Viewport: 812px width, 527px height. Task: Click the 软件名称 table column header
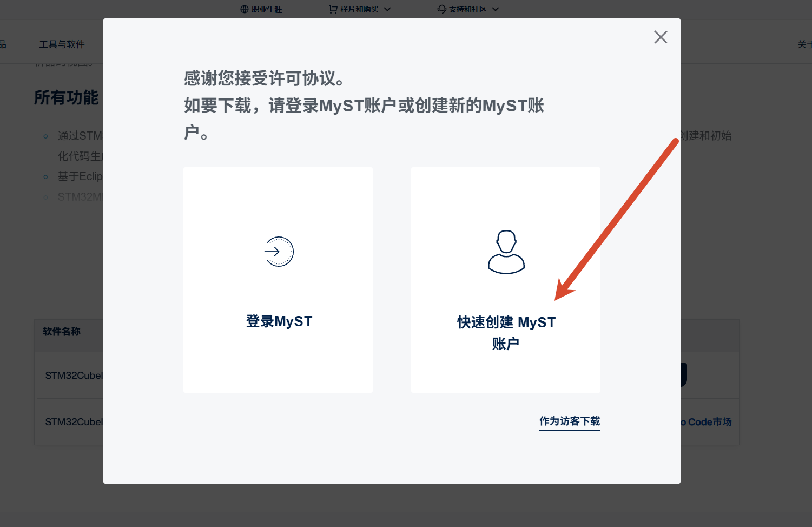[62, 331]
